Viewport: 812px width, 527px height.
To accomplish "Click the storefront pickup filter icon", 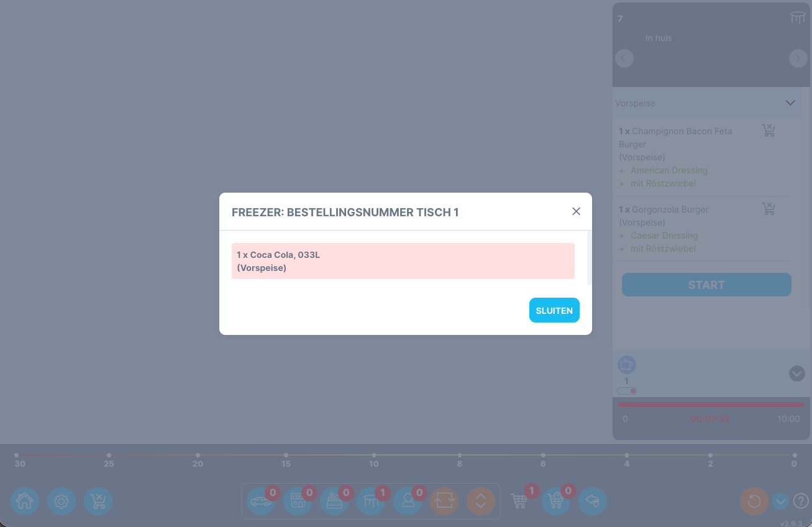I will tap(298, 501).
